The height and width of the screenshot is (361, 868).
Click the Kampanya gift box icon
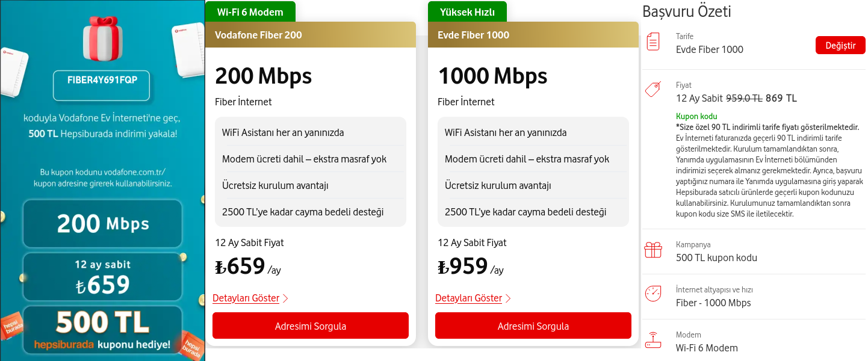click(653, 250)
